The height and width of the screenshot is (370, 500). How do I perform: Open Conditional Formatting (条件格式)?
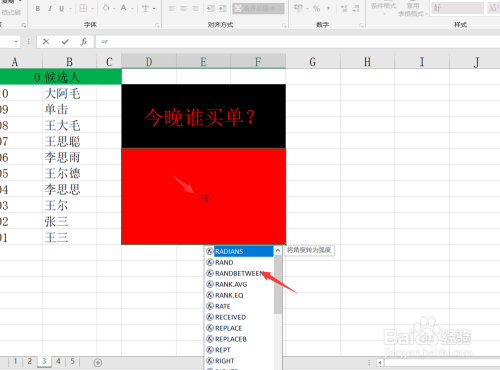(x=384, y=8)
